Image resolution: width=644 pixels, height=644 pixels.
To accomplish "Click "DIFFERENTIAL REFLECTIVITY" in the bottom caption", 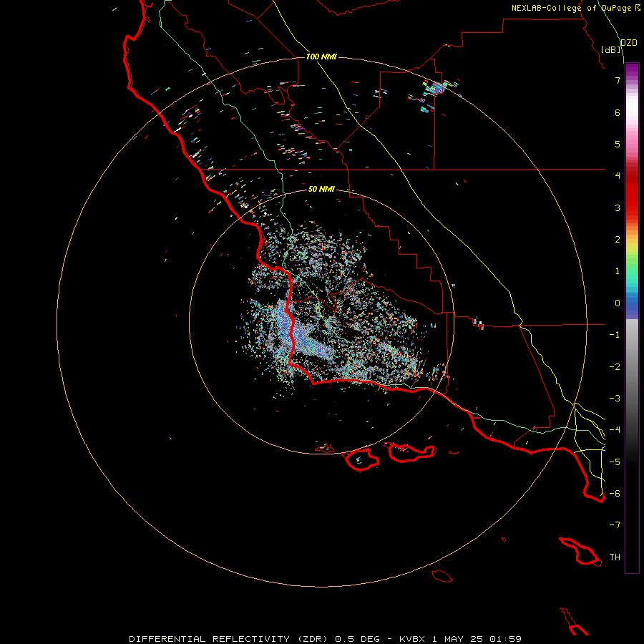I will coord(210,639).
